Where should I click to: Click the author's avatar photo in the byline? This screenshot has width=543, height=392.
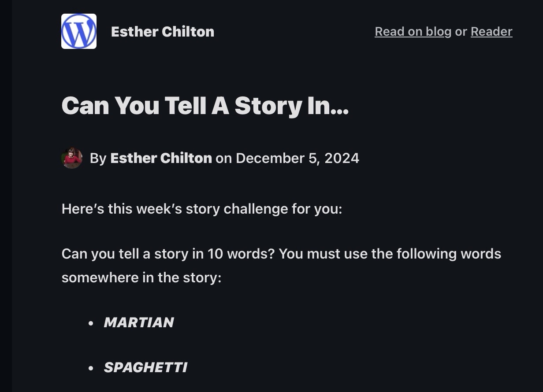tap(71, 158)
